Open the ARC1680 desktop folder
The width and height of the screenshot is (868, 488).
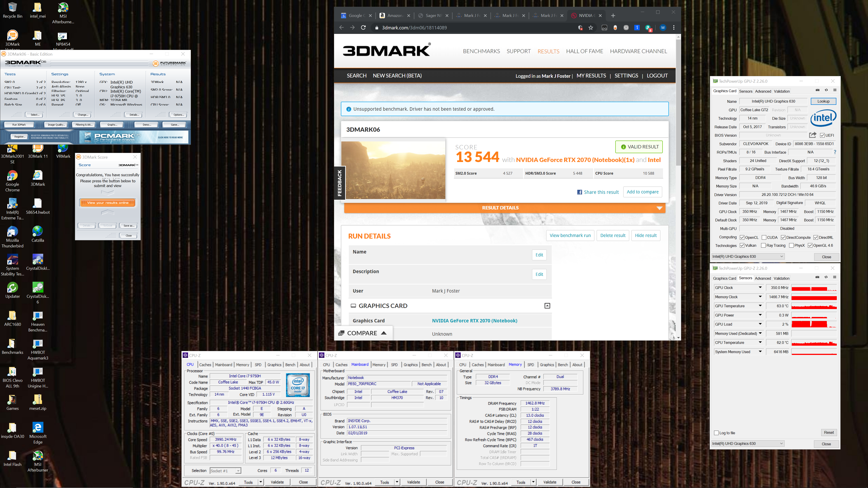coord(12,318)
